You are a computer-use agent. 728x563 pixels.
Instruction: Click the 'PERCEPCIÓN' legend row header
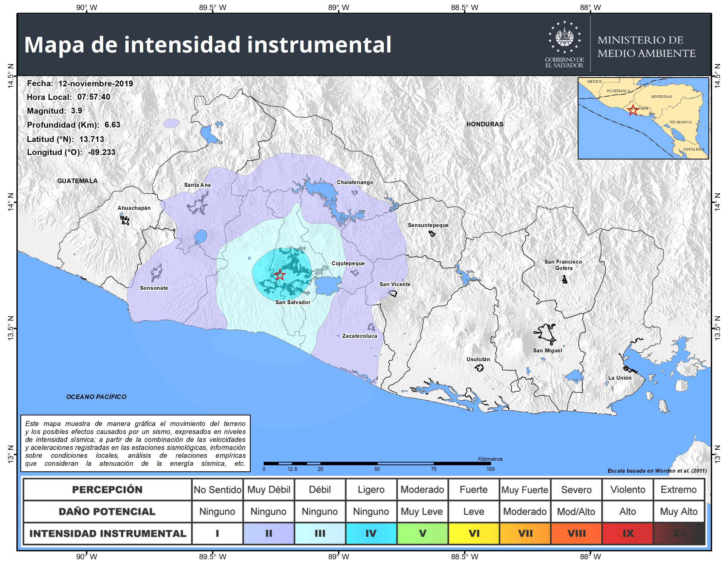coord(107,490)
